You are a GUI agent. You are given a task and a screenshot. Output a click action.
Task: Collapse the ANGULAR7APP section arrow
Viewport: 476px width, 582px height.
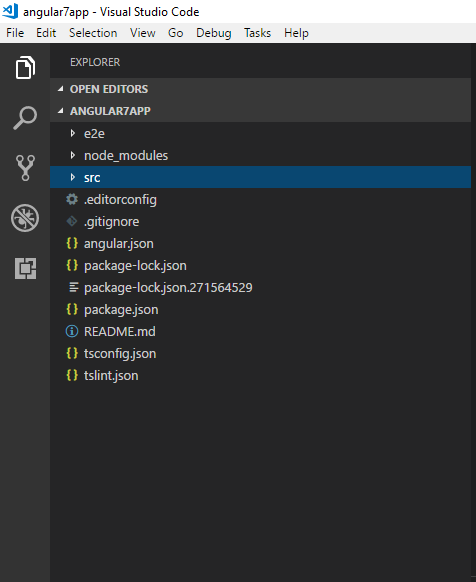pyautogui.click(x=61, y=111)
